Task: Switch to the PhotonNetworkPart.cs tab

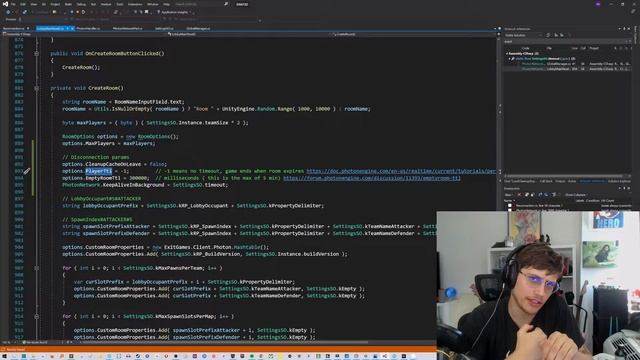Action: 127,29
